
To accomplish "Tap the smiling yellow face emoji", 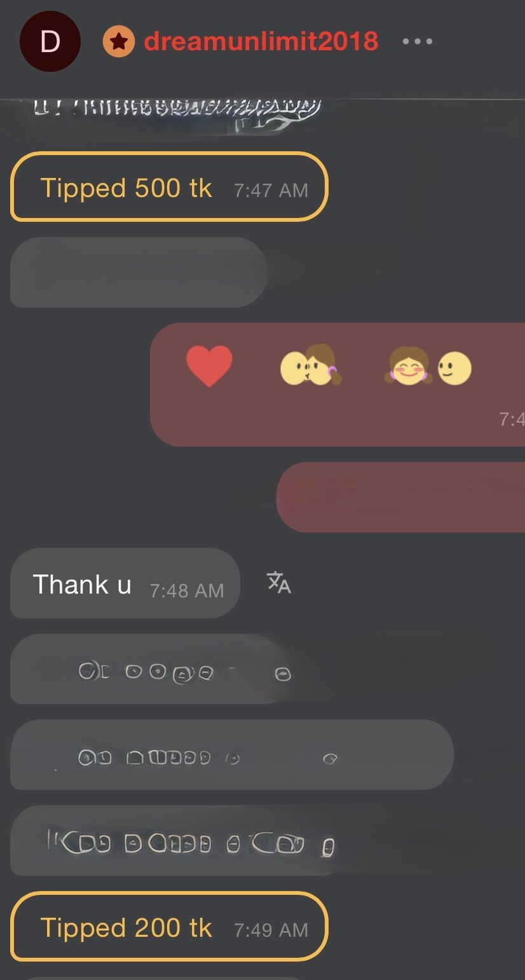I will tap(454, 369).
